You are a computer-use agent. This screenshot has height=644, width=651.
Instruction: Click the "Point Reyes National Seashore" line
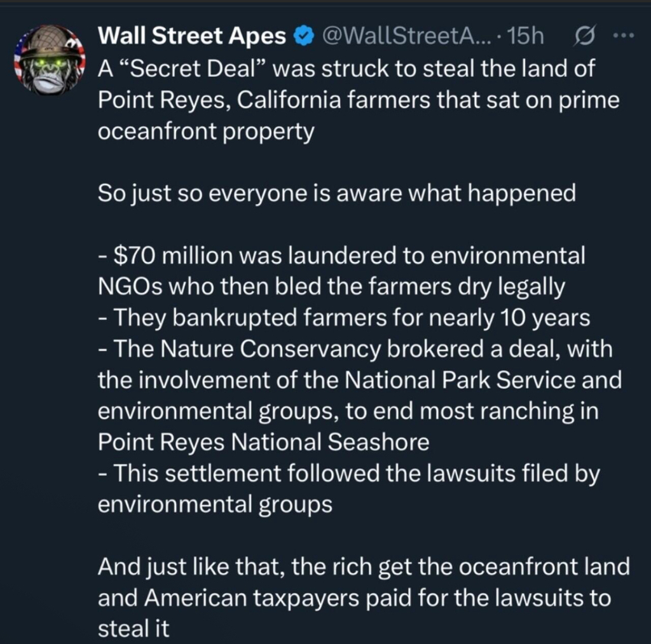tap(263, 442)
